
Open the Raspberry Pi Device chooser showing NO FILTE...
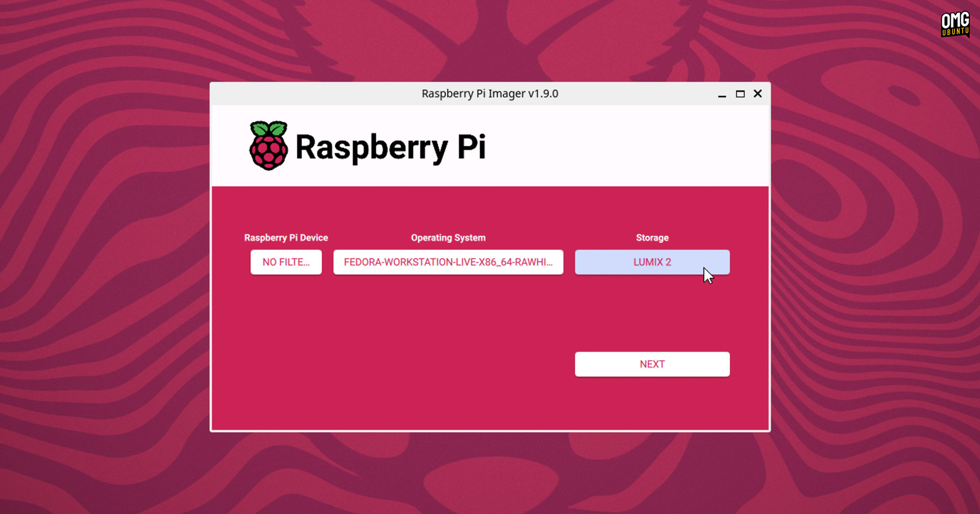(286, 262)
